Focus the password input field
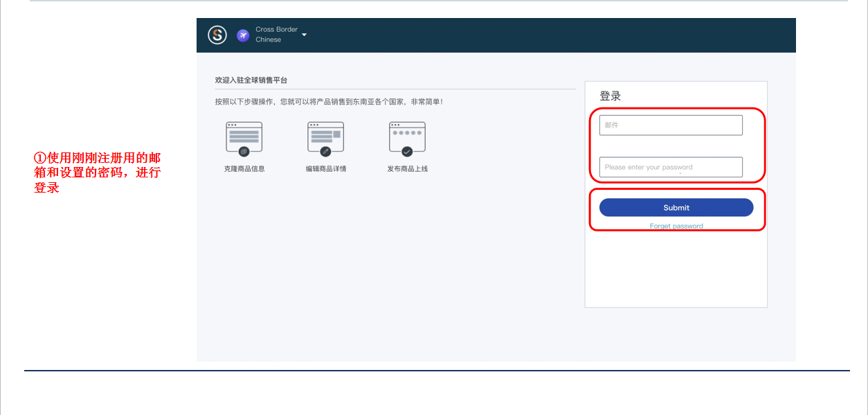The height and width of the screenshot is (415, 868). coord(671,167)
